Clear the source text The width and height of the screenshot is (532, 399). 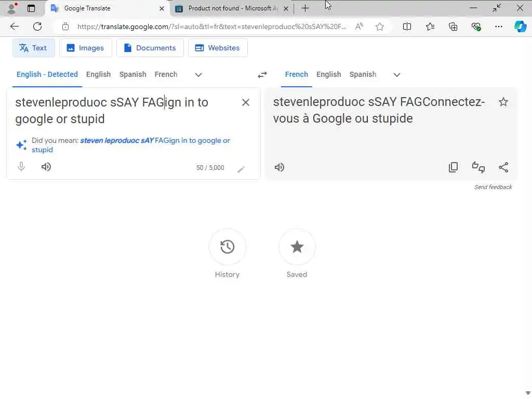pyautogui.click(x=246, y=102)
